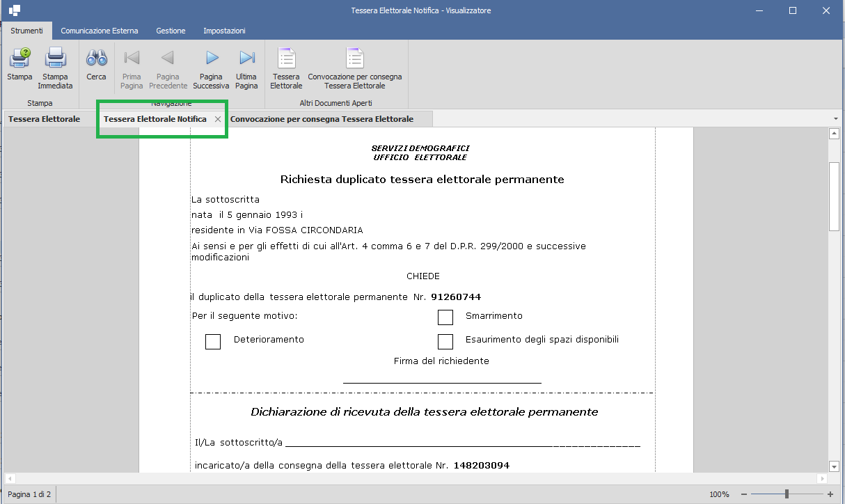Zoom out with minus icon
The image size is (845, 504).
click(744, 494)
